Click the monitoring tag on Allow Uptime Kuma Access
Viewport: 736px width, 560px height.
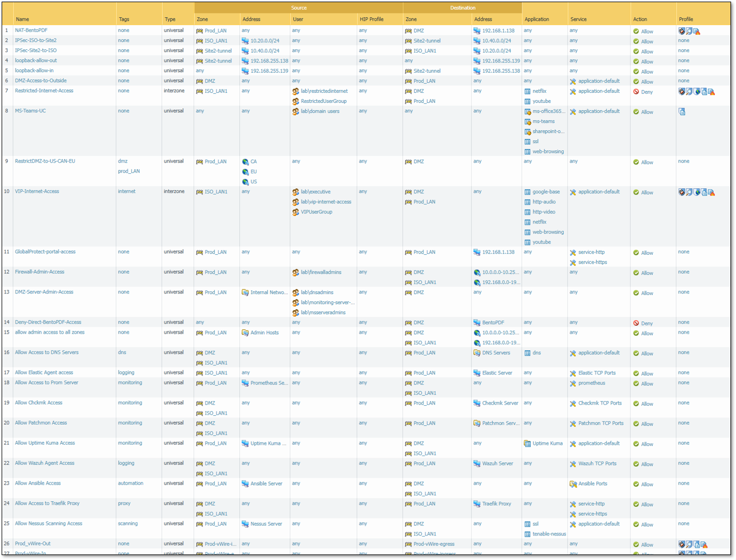(x=130, y=443)
